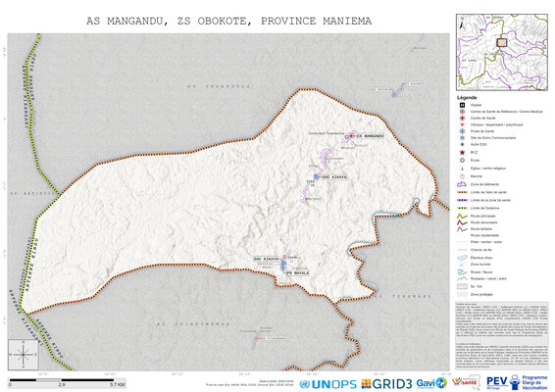The height and width of the screenshot is (392, 555).
Task: Click the Poste de Santé legend symbol
Action: (462, 131)
